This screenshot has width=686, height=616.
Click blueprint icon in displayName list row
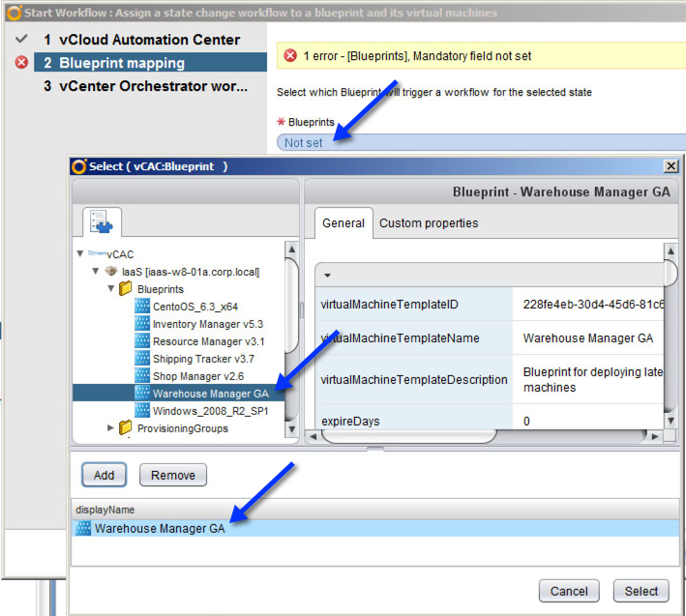click(83, 528)
